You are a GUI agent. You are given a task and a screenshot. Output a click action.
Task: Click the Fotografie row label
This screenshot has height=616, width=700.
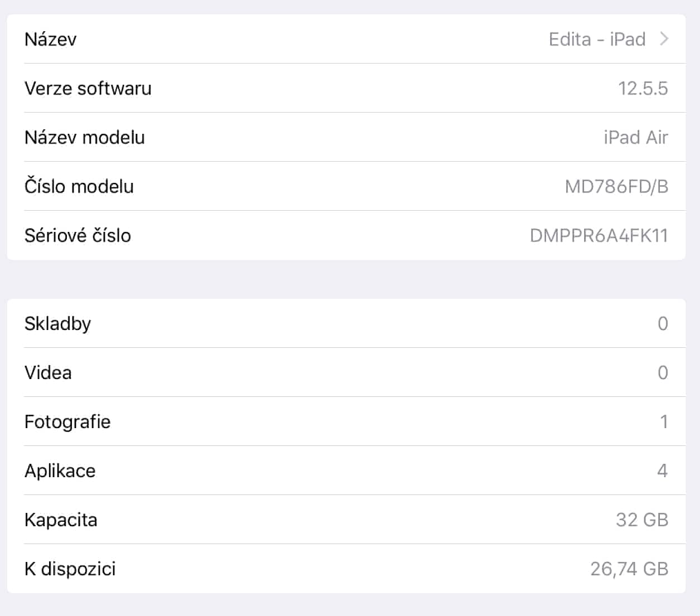(x=67, y=421)
